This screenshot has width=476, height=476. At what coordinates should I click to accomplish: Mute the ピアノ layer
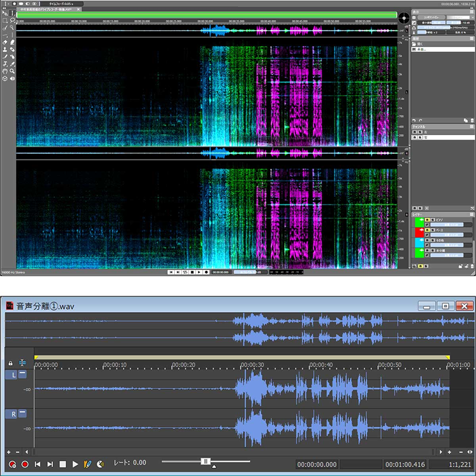(x=427, y=220)
